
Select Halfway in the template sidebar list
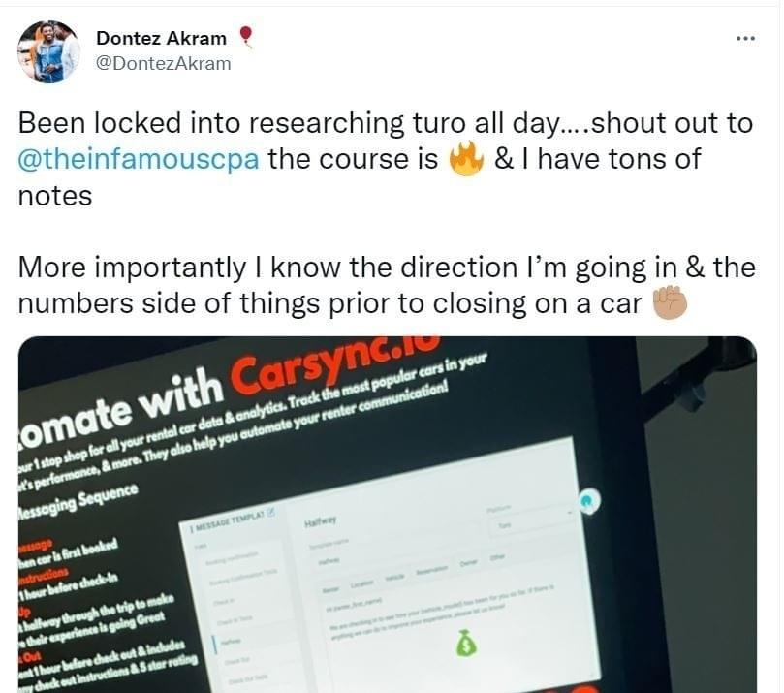click(x=231, y=642)
